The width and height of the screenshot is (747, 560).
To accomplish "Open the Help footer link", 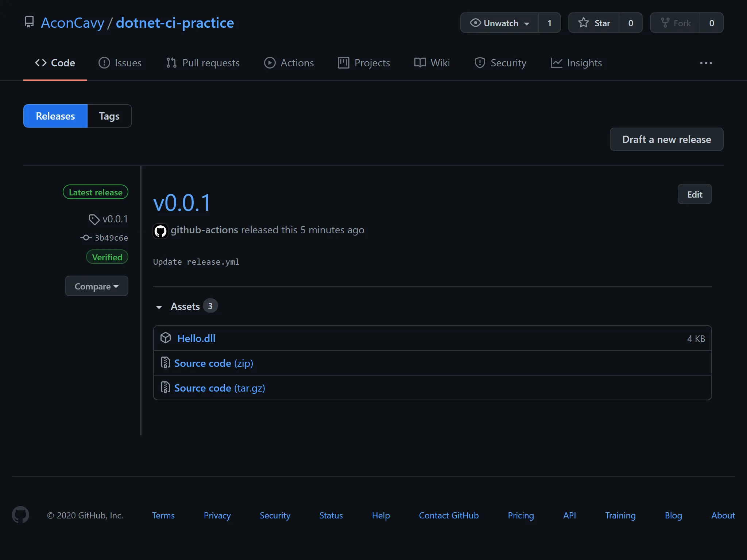I will pyautogui.click(x=381, y=515).
